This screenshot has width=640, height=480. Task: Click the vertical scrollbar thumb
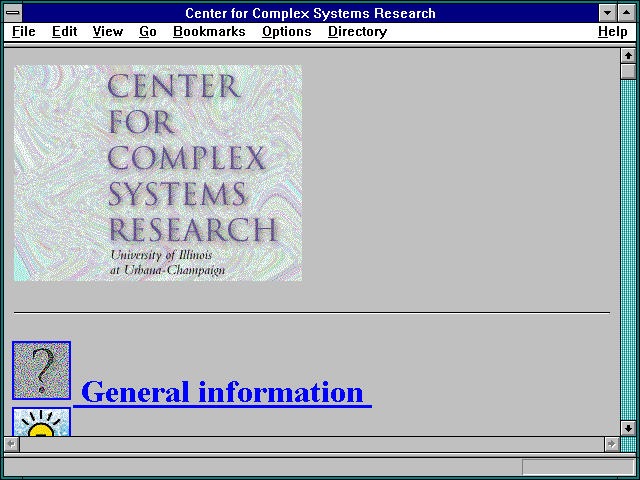point(628,71)
